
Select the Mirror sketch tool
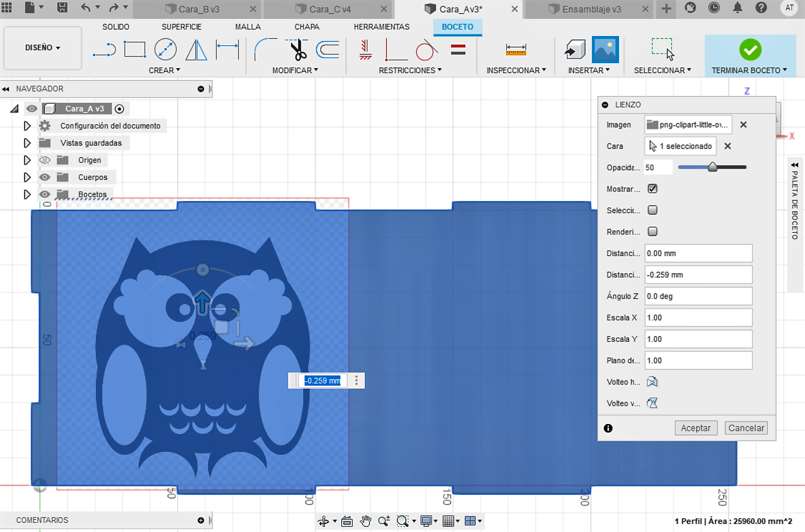click(196, 50)
